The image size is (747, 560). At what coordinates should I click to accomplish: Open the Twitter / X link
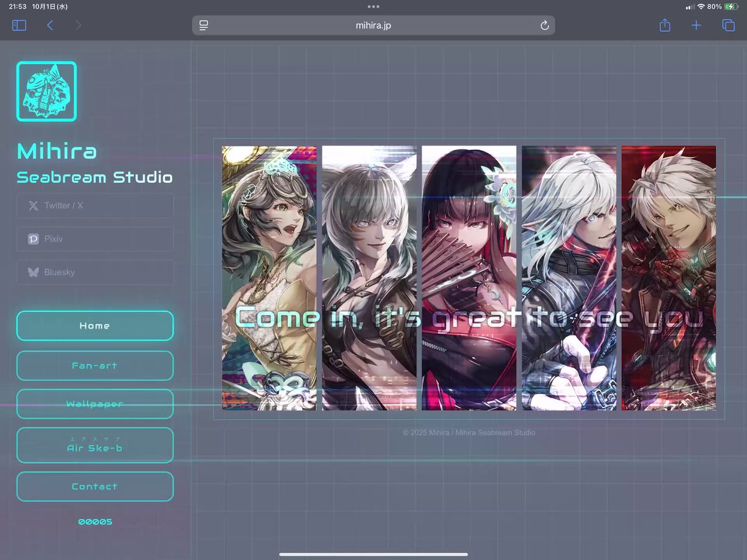pos(95,205)
